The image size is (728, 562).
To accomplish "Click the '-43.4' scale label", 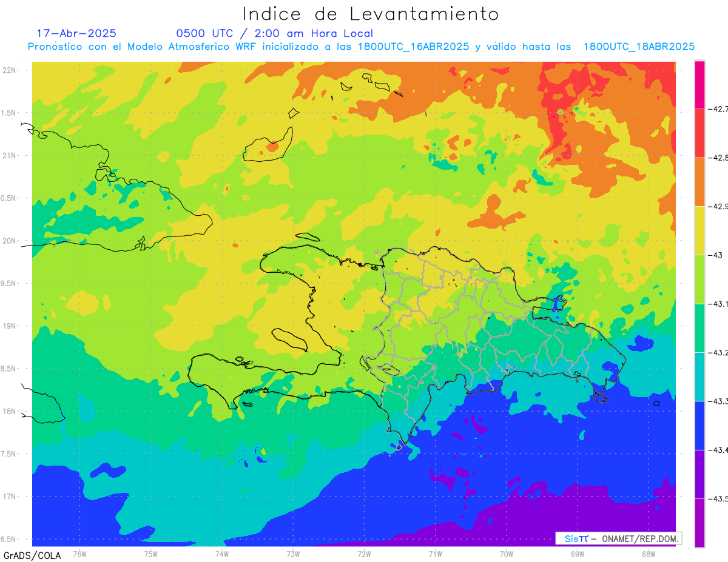I will pos(718,450).
